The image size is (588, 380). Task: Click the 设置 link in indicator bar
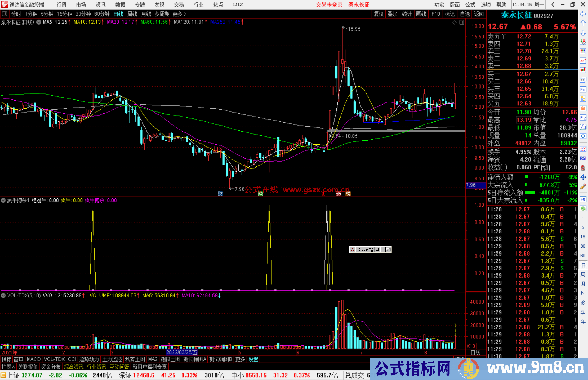pos(253,359)
